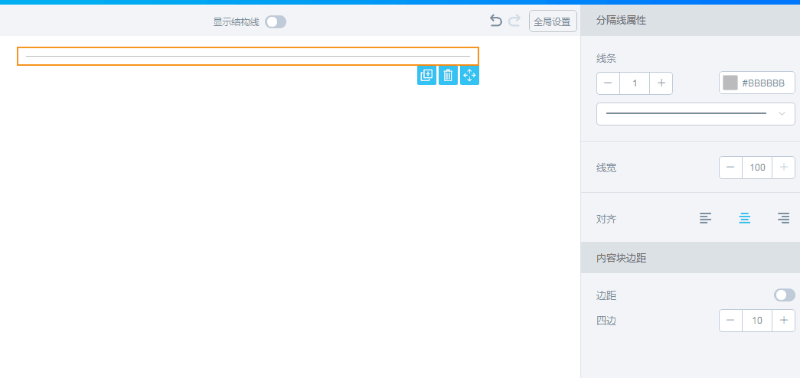Decrease 四边 margin with minus button
The image size is (800, 378).
(731, 320)
